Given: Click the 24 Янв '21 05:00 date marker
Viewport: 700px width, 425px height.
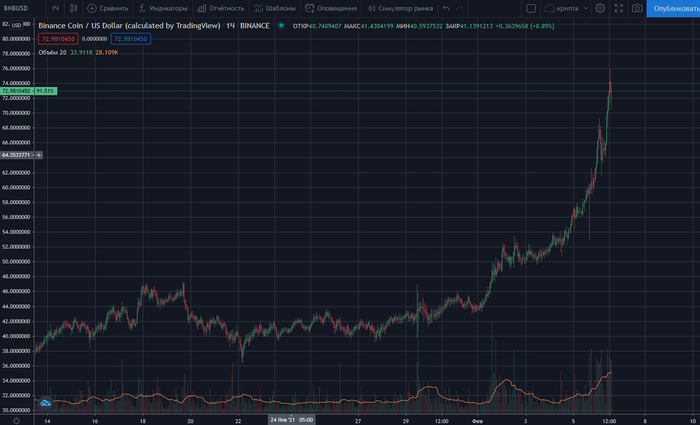Looking at the screenshot, I should [x=291, y=420].
